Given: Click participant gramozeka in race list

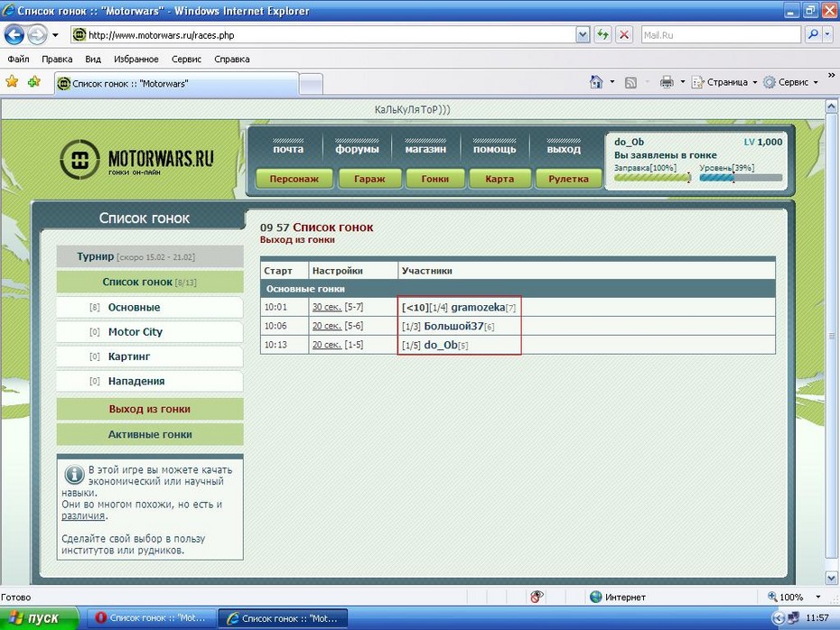Looking at the screenshot, I should pyautogui.click(x=478, y=307).
